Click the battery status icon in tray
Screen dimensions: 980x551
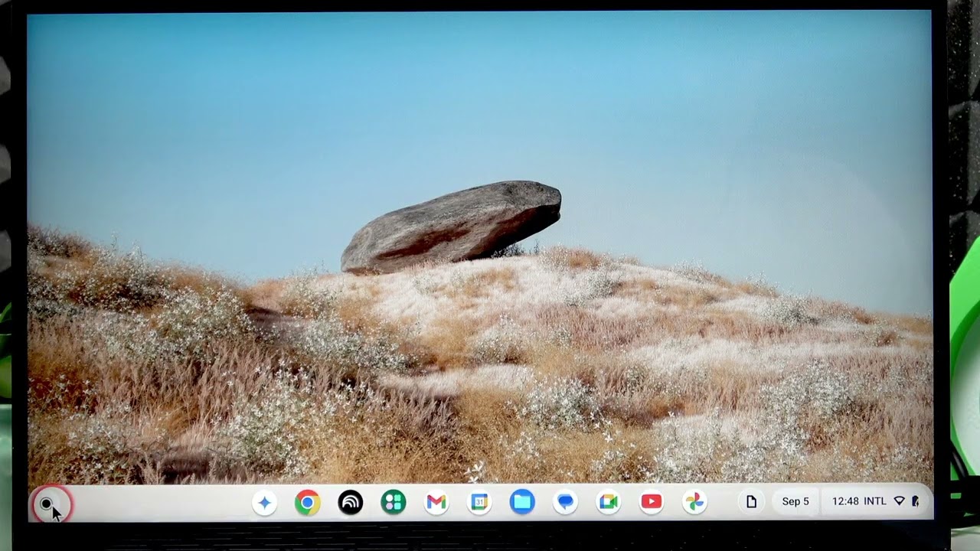coord(915,501)
